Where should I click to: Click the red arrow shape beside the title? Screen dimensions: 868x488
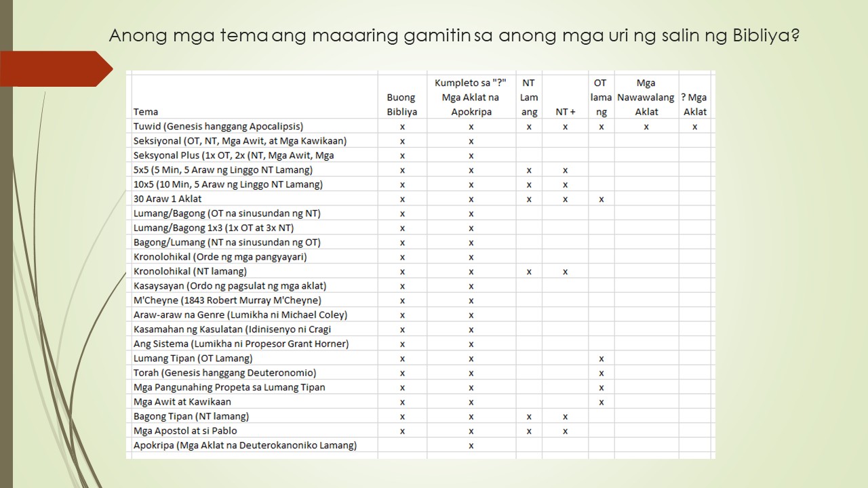(54, 68)
